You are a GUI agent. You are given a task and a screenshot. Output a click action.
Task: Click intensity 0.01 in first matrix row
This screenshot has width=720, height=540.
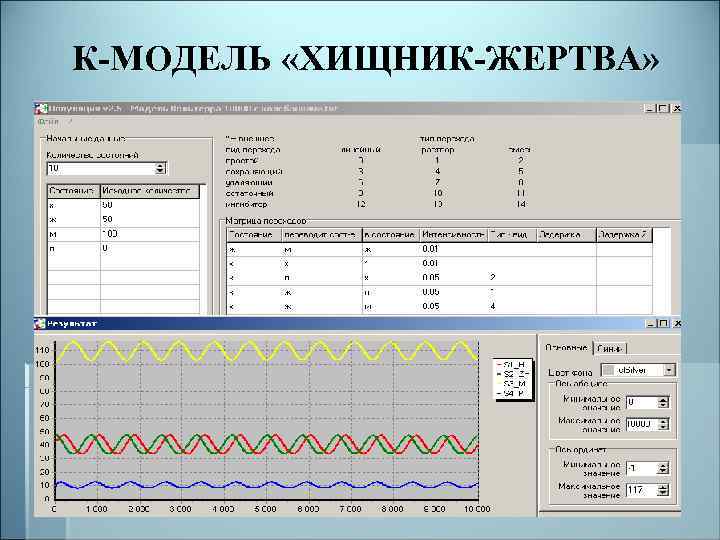(430, 249)
